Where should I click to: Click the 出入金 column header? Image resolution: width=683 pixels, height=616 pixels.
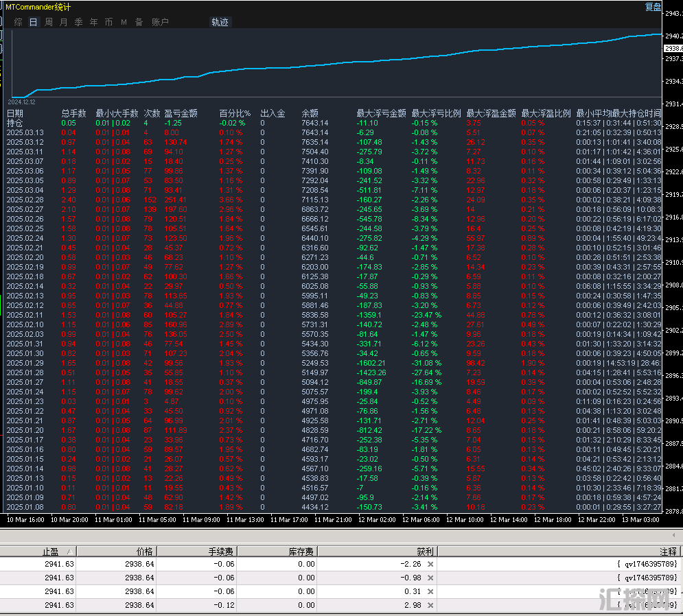click(273, 114)
